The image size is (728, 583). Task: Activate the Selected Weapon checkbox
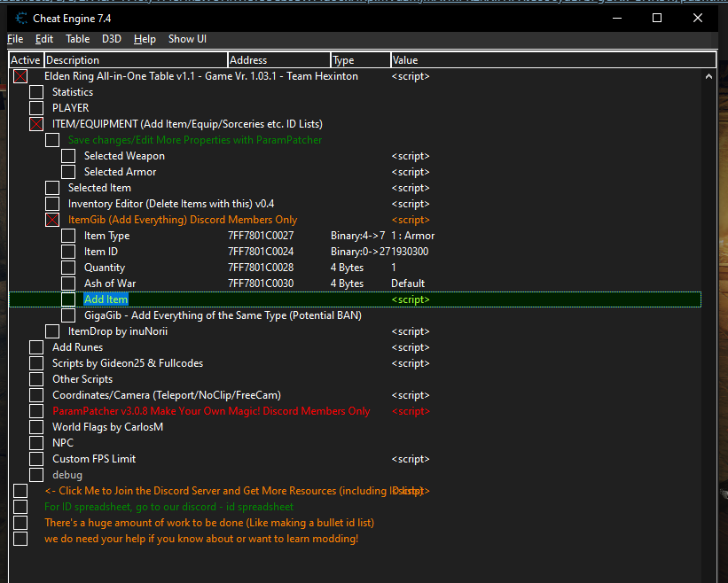[68, 156]
